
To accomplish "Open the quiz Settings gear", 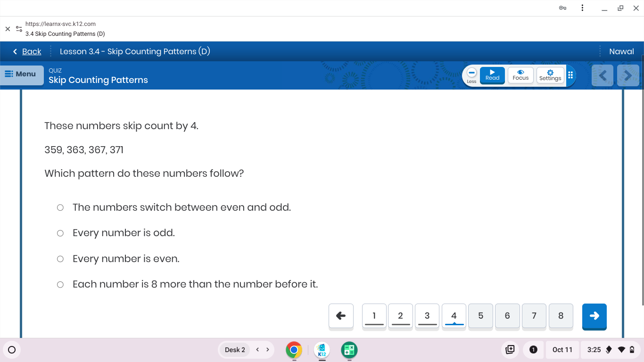I will coord(550,75).
